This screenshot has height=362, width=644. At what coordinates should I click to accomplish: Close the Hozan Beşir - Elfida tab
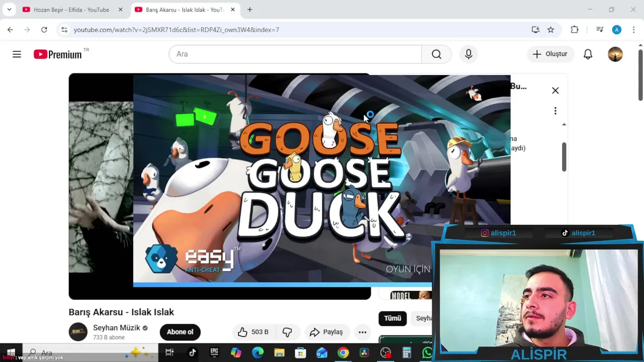click(x=120, y=10)
